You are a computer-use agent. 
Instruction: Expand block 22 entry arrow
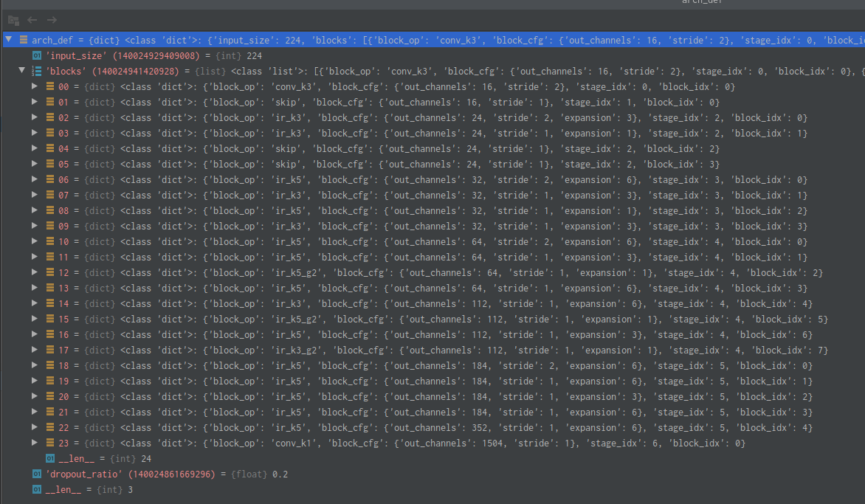(x=34, y=427)
